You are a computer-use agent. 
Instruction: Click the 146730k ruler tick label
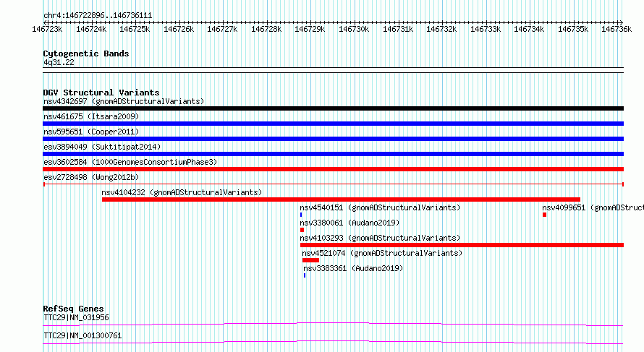(x=354, y=29)
